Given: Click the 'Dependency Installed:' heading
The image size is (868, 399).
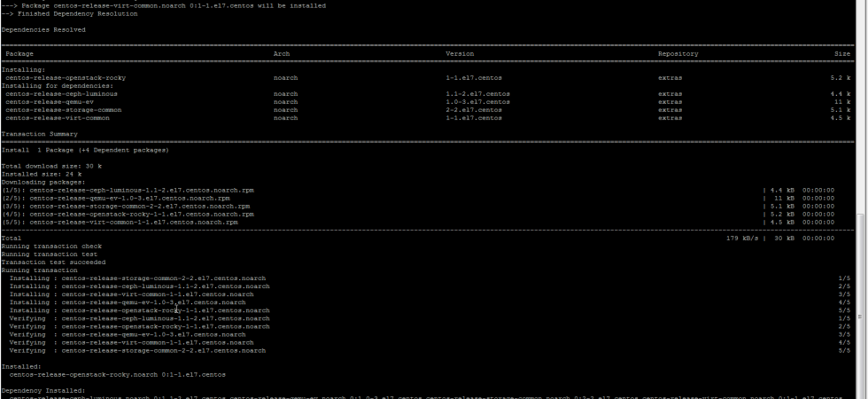Looking at the screenshot, I should [43, 391].
